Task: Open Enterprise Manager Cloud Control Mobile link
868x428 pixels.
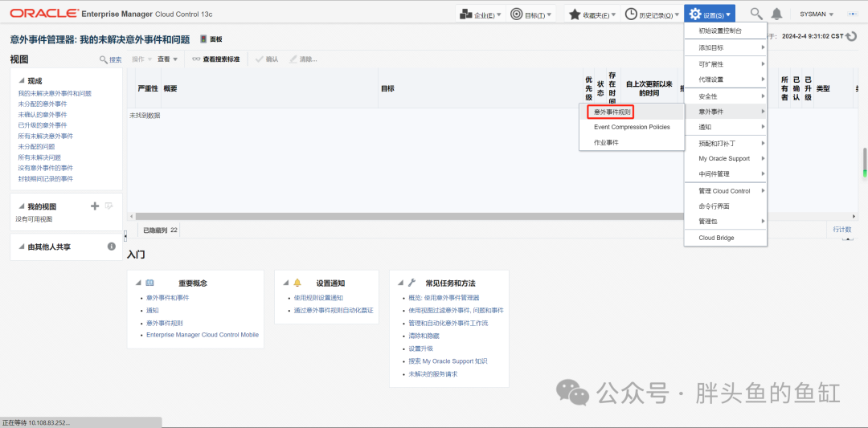Action: 202,335
